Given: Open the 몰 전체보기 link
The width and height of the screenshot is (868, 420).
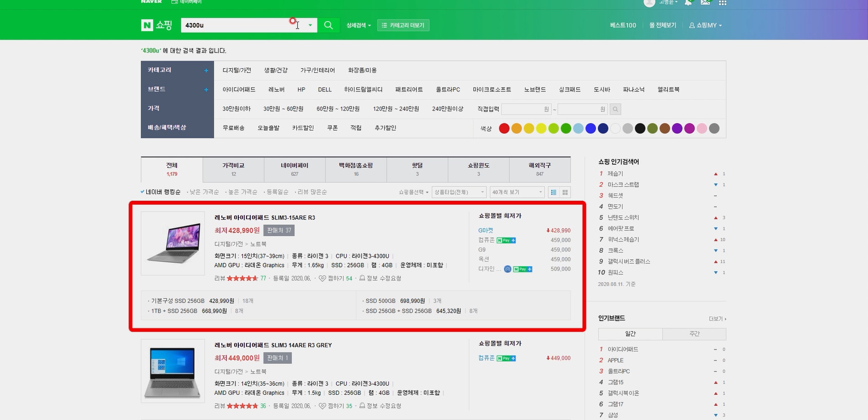Looking at the screenshot, I should pos(663,25).
